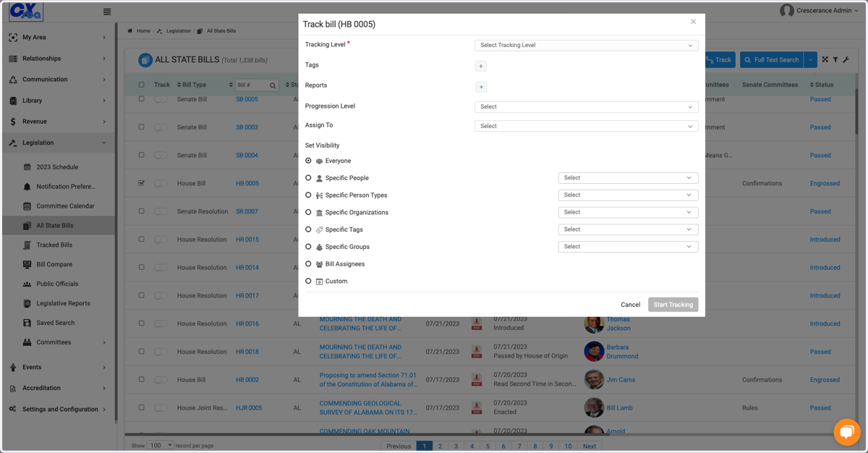
Task: Go to page 2 of results
Action: coord(440,446)
